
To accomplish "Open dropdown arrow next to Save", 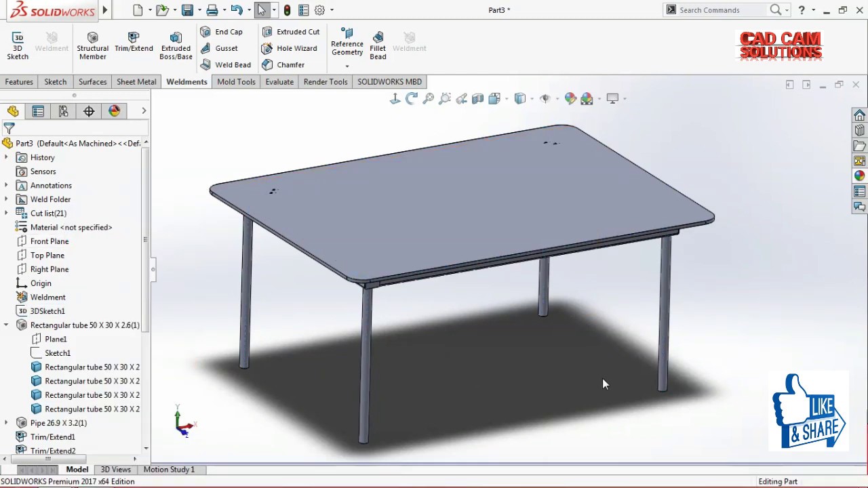I will tap(199, 10).
